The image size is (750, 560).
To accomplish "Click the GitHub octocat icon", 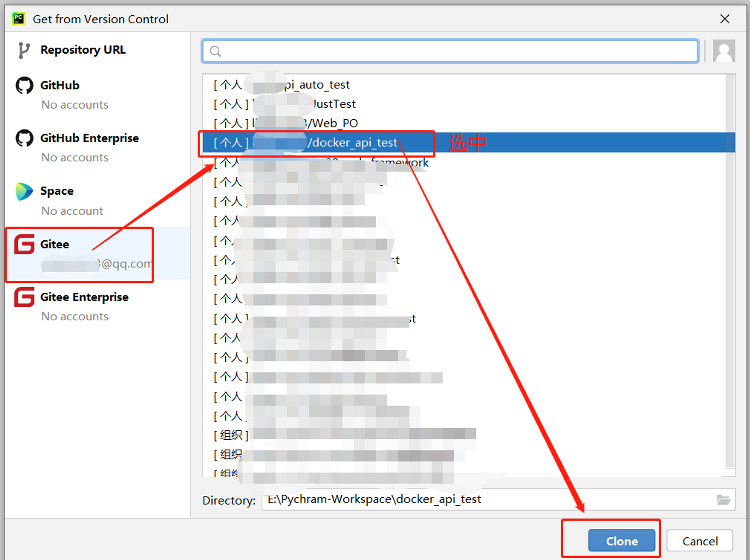I will pyautogui.click(x=24, y=85).
